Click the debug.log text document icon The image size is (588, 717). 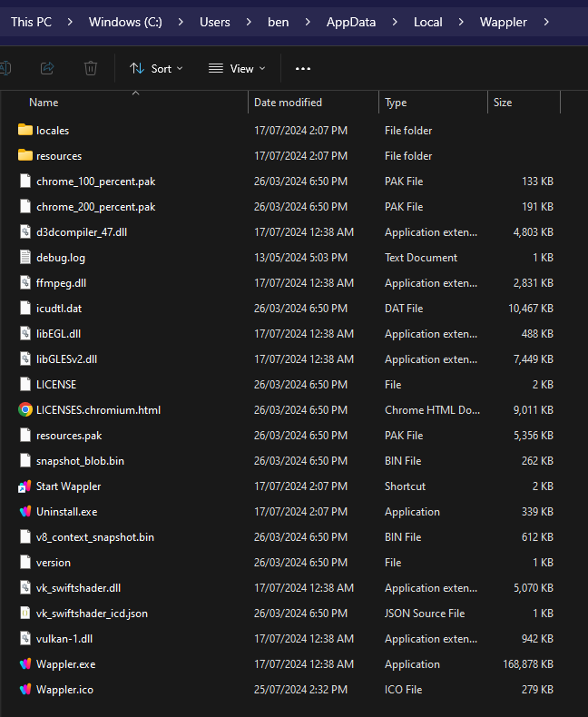click(x=25, y=258)
